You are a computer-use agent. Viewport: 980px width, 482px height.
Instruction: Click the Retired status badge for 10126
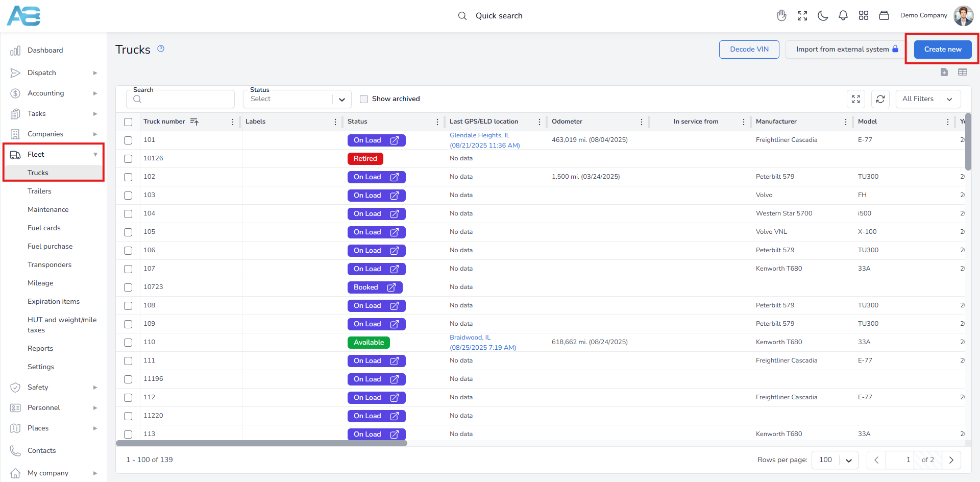365,159
